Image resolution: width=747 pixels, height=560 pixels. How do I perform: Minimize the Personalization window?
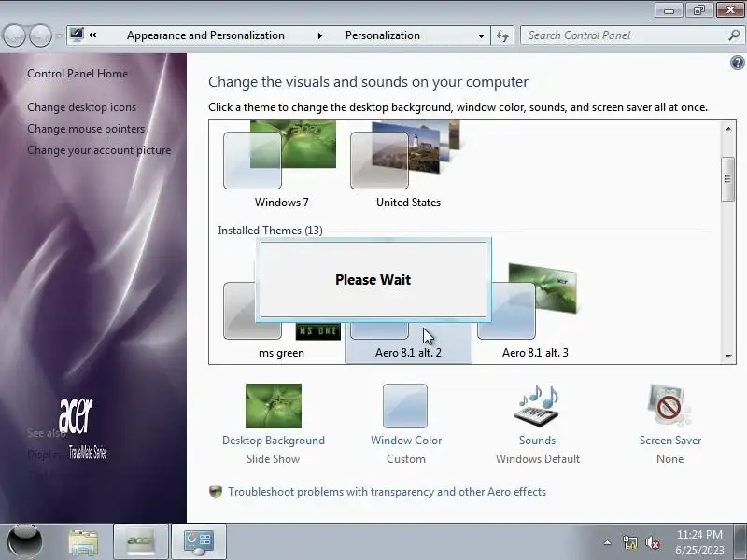(669, 10)
